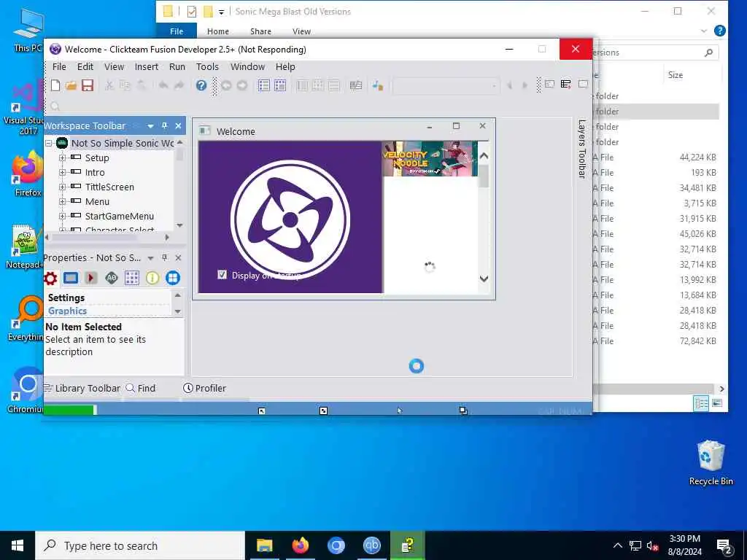Click the taskbar search box
This screenshot has width=747, height=560.
tap(140, 545)
